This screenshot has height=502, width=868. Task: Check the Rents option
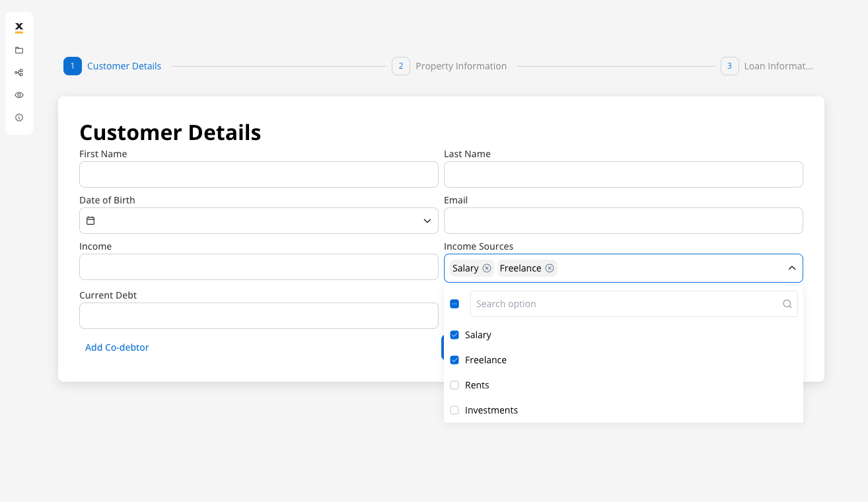point(454,385)
